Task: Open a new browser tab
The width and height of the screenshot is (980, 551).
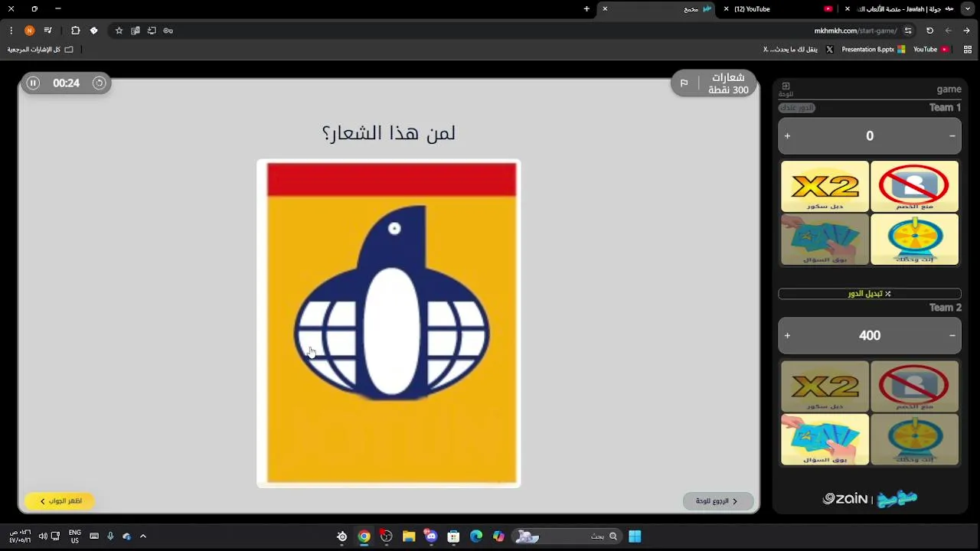Action: point(586,9)
